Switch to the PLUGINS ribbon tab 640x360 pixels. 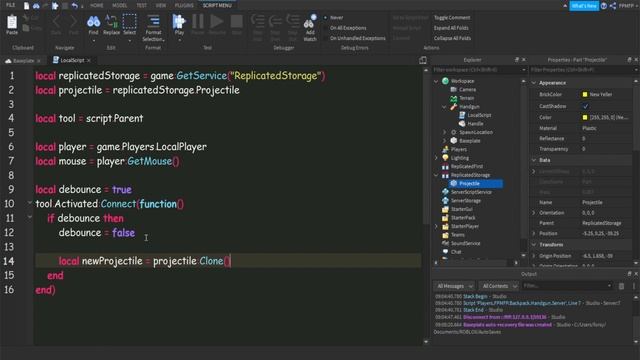pos(184,5)
